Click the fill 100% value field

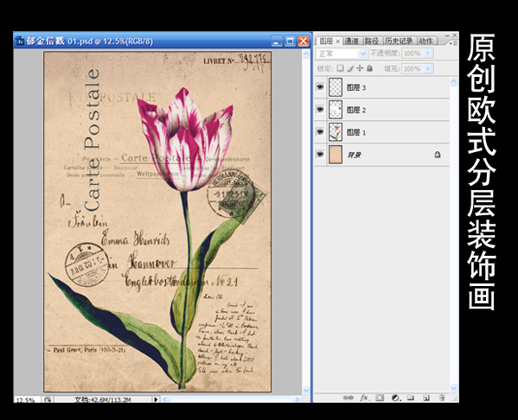tap(412, 68)
